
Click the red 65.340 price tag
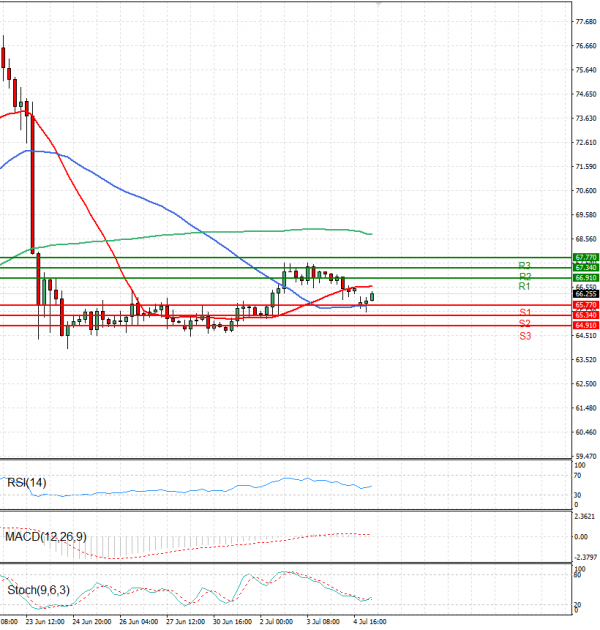586,315
